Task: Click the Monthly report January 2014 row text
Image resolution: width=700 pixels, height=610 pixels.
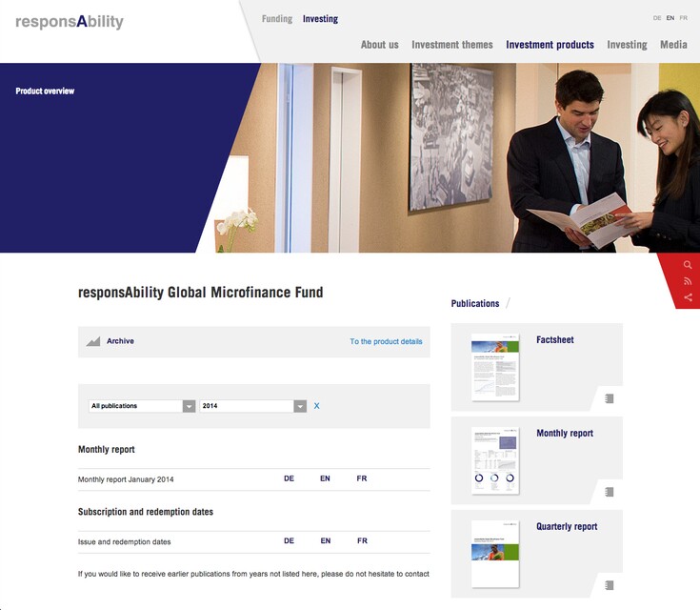Action: pyautogui.click(x=126, y=479)
